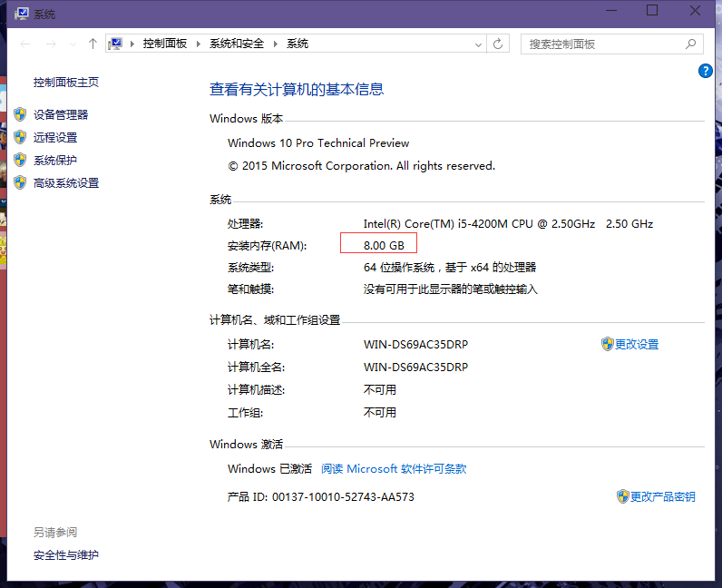
Task: Click the system icon in the title bar
Action: click(21, 14)
